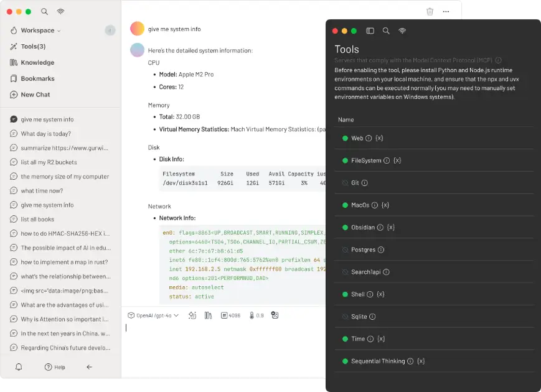Open the notifications bell icon

19,367
